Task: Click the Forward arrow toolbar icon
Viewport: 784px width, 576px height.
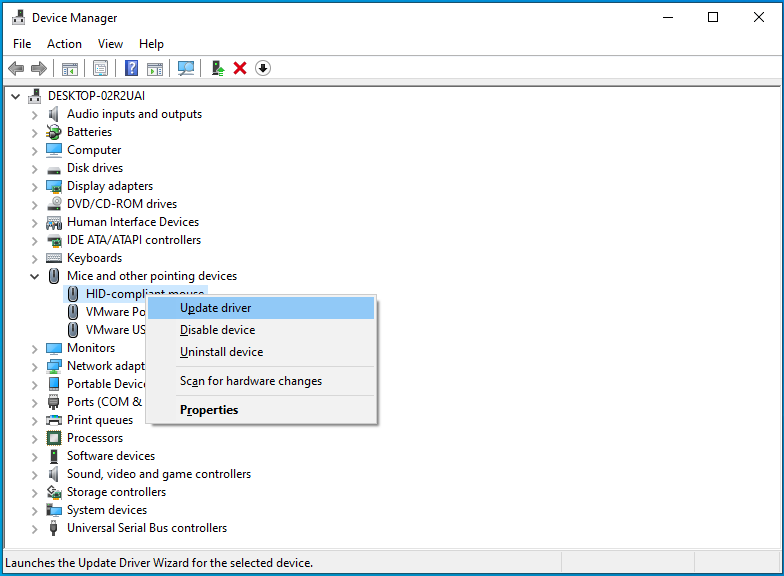Action: click(38, 68)
